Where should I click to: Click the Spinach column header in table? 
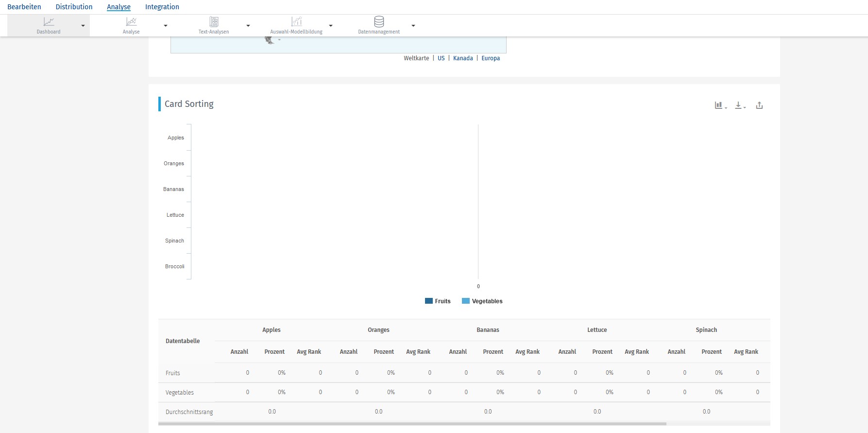pyautogui.click(x=706, y=330)
